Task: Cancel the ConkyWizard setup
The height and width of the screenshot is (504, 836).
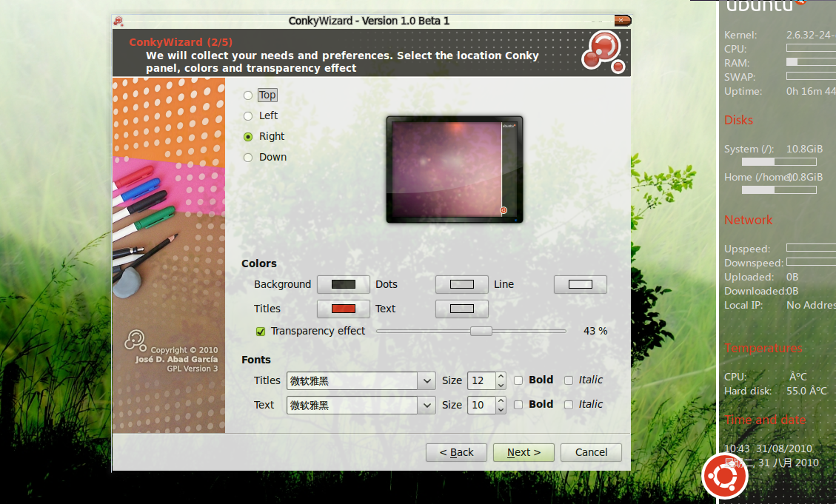Action: tap(592, 452)
